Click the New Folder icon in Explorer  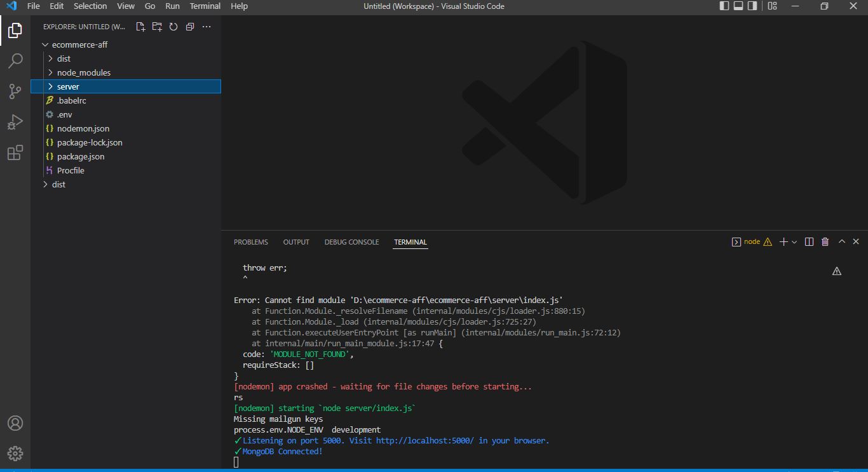[157, 27]
